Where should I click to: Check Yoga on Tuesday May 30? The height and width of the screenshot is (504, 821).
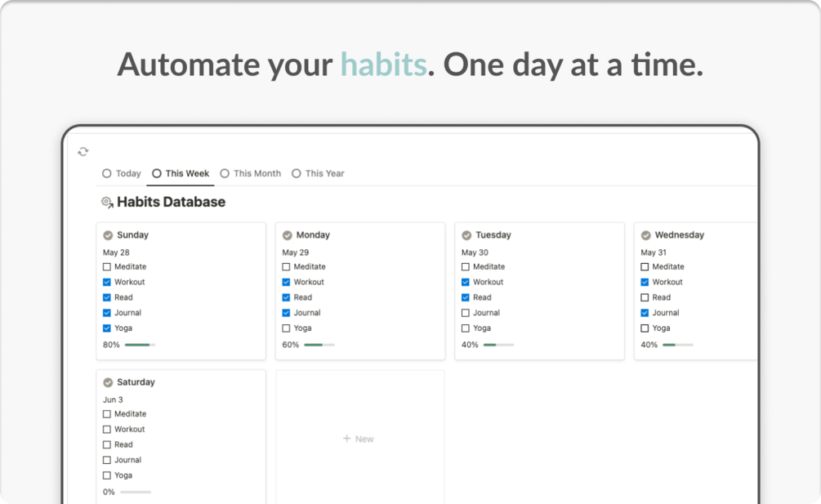(466, 328)
